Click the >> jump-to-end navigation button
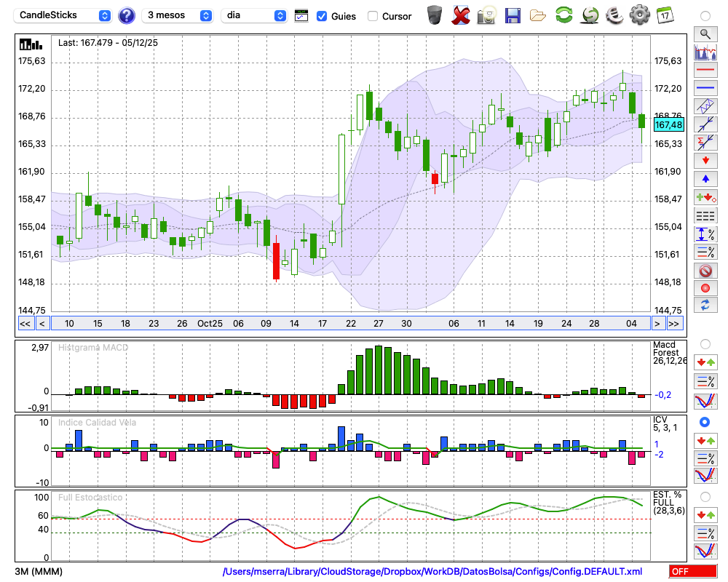The width and height of the screenshot is (728, 582). point(675,324)
